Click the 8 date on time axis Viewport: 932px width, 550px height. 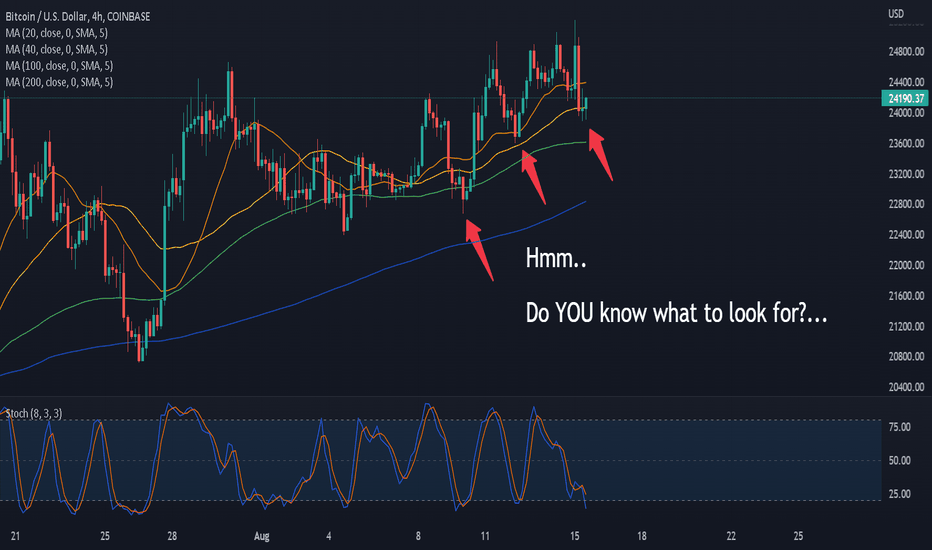tap(418, 536)
